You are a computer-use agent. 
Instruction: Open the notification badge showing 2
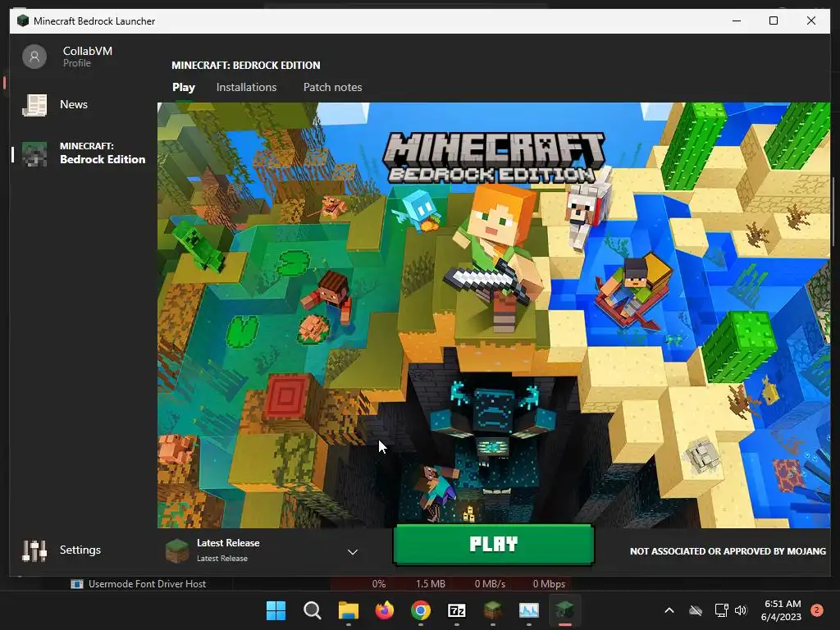click(x=817, y=610)
